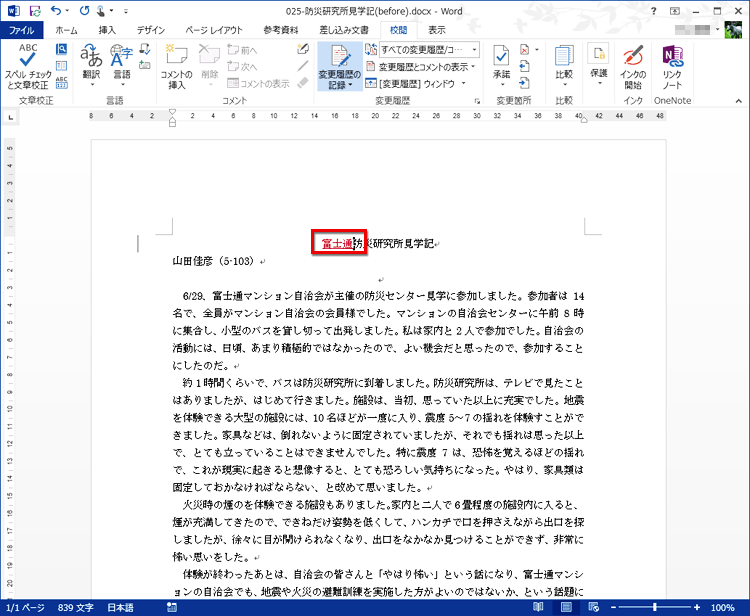Click the user account picture at top right

[x=733, y=30]
